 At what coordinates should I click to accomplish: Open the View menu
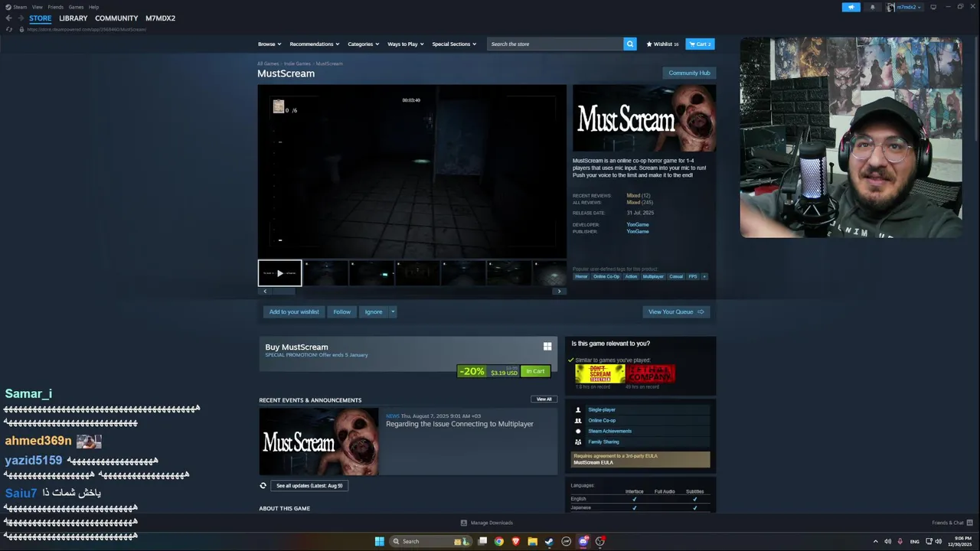pyautogui.click(x=38, y=7)
